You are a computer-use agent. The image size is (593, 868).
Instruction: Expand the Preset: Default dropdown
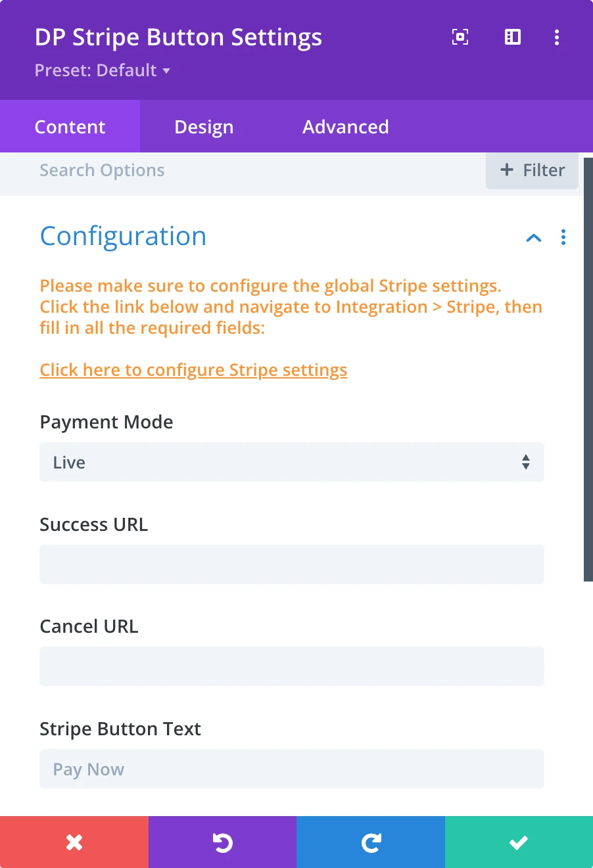103,71
